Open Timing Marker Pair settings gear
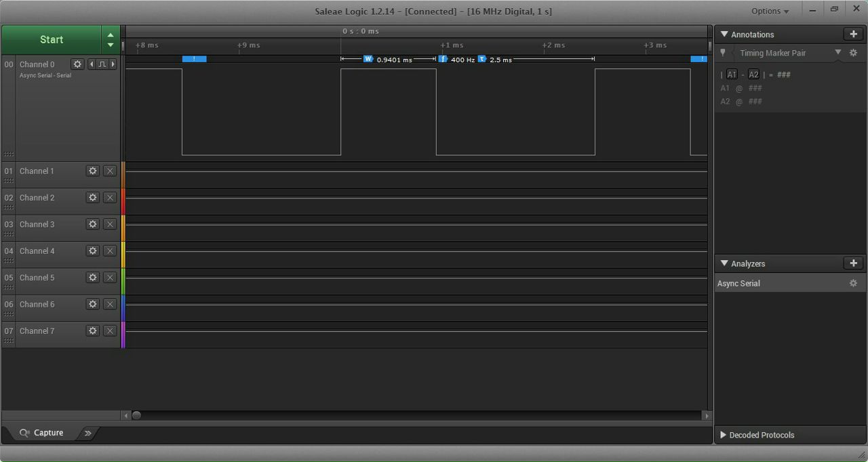Screen dimensions: 868x462 (x=853, y=53)
